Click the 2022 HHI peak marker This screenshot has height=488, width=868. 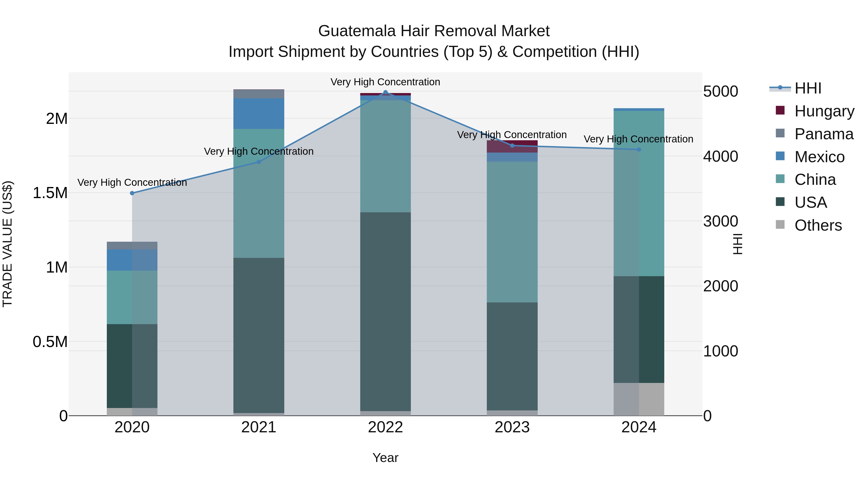386,92
